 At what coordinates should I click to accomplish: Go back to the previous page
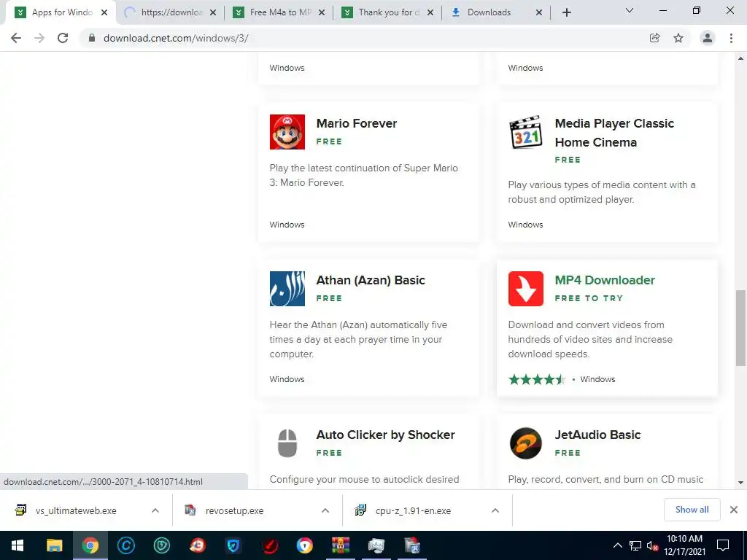pos(16,38)
